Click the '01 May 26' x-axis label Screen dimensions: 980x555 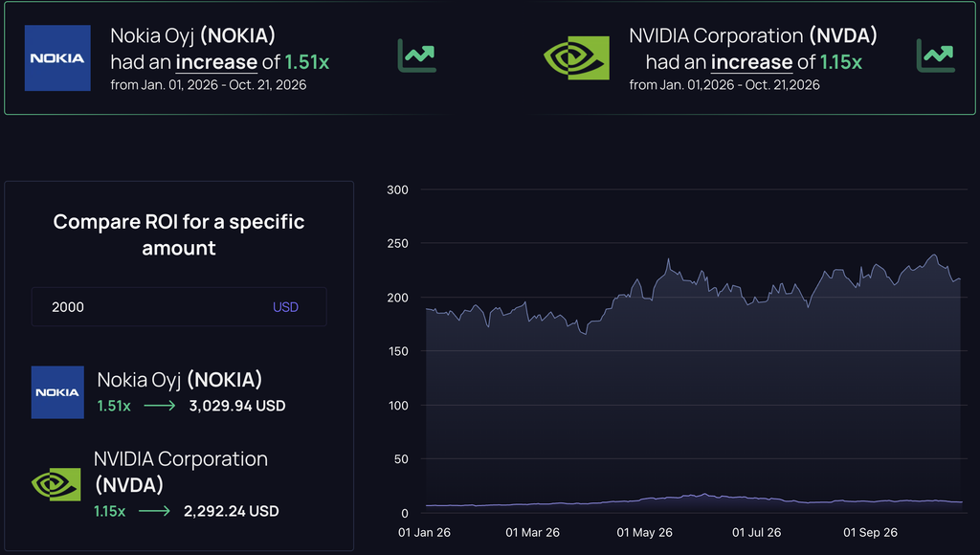click(644, 532)
